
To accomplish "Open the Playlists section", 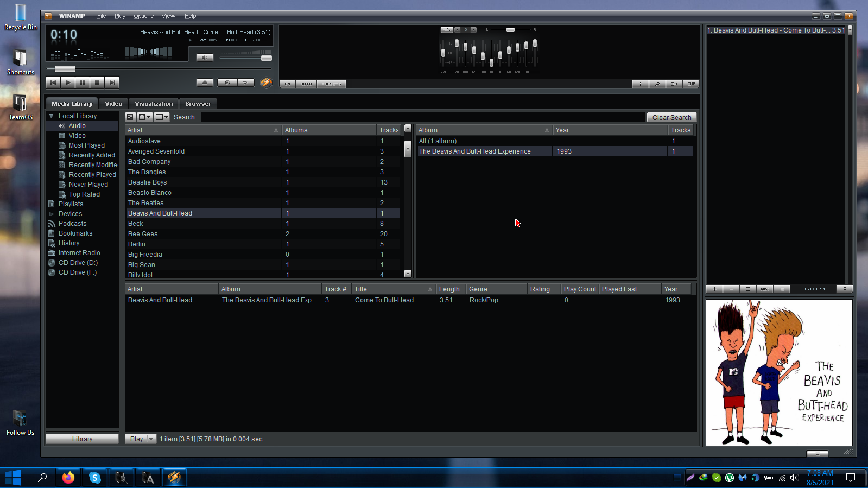I will tap(71, 204).
